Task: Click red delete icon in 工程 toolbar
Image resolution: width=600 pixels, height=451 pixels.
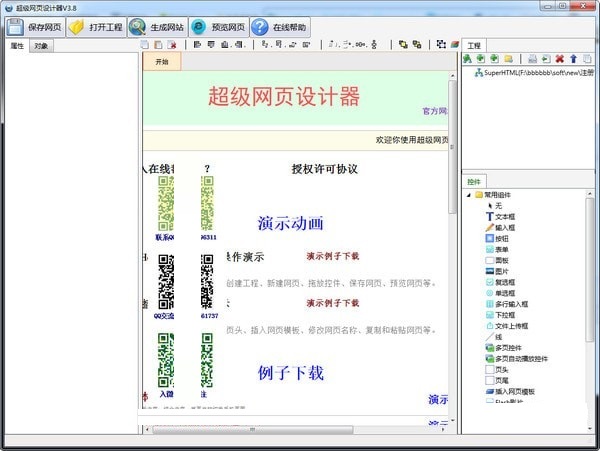Action: pyautogui.click(x=558, y=59)
